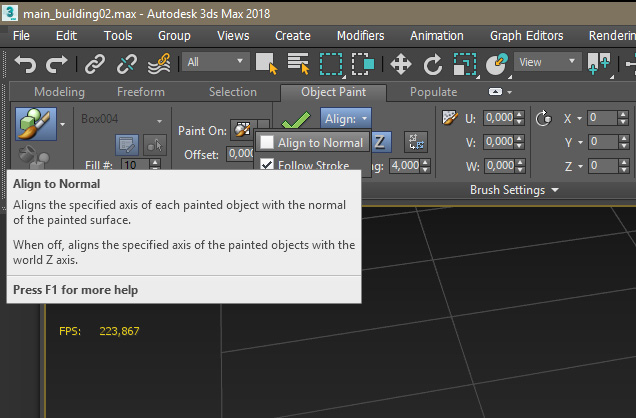The width and height of the screenshot is (636, 418).
Task: Click Use Pivot Point Center icon
Action: coord(599,64)
